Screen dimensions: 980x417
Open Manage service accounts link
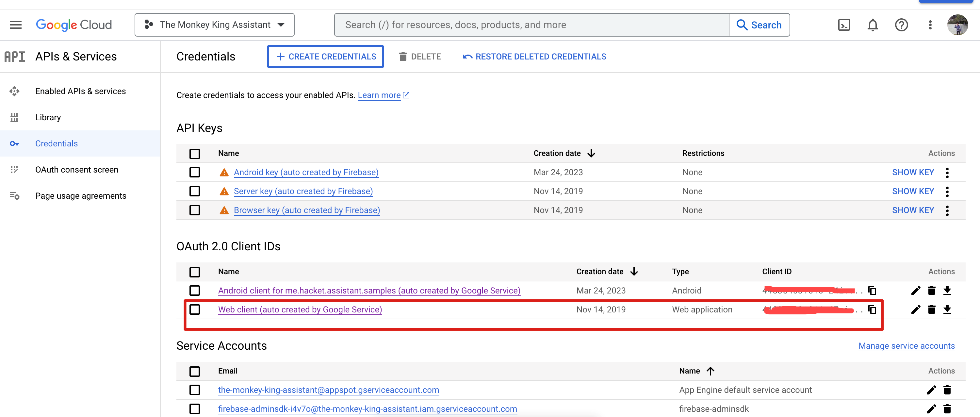pos(906,346)
